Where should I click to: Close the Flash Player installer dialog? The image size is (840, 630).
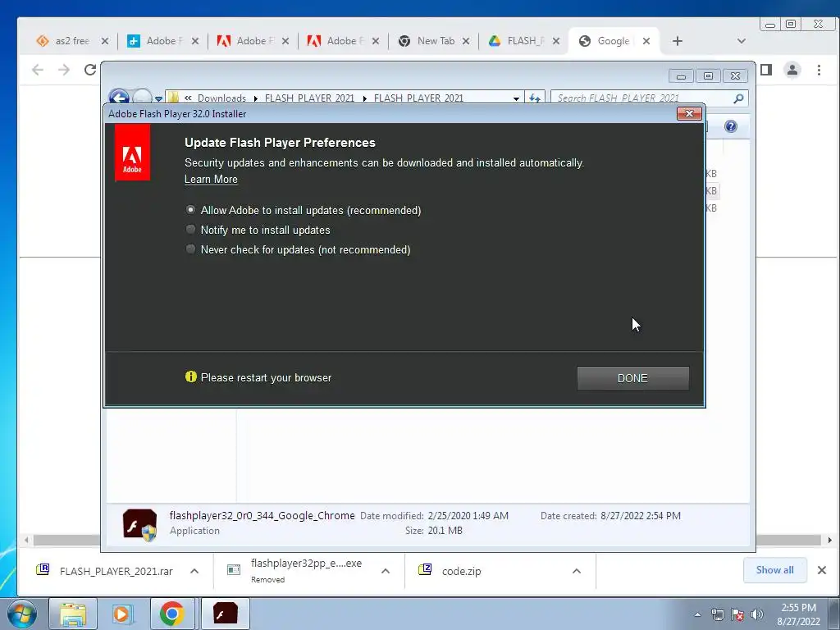tap(689, 113)
